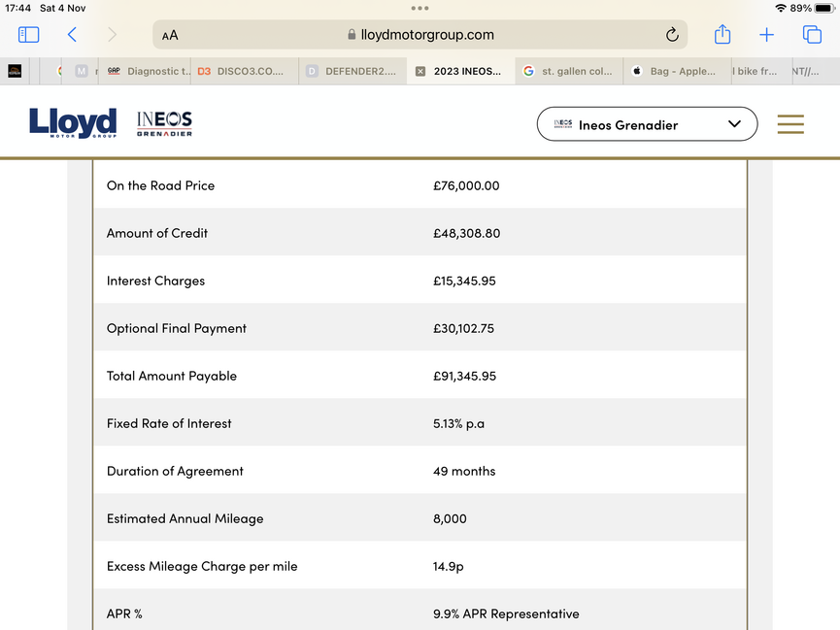Viewport: 840px width, 630px height.
Task: Switch to the DISCO3.CO tab
Action: pos(245,71)
